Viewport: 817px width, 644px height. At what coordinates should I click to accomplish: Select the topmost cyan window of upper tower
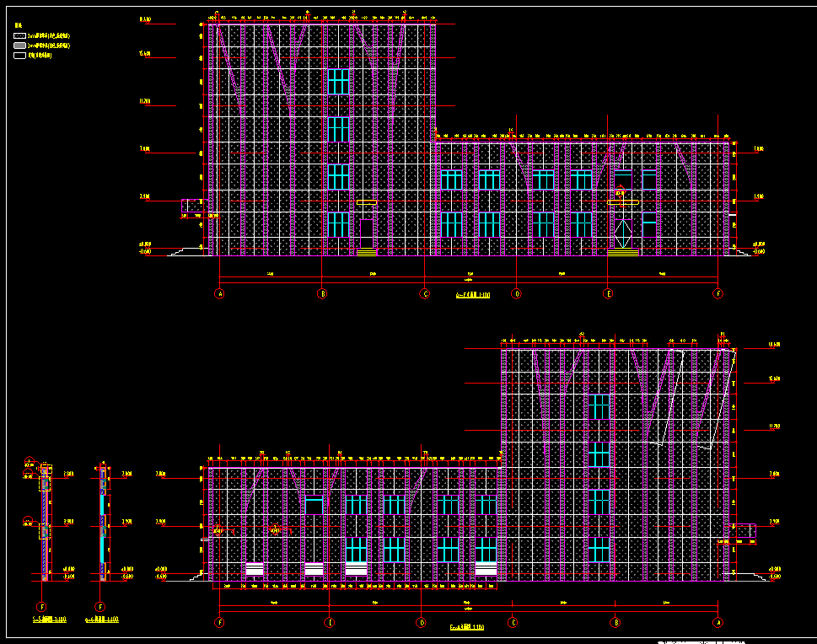(338, 81)
